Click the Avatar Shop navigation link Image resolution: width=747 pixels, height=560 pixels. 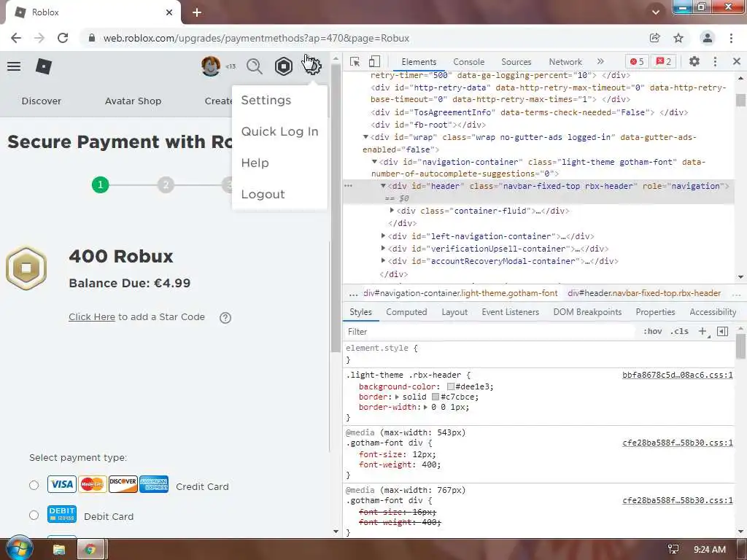point(133,101)
